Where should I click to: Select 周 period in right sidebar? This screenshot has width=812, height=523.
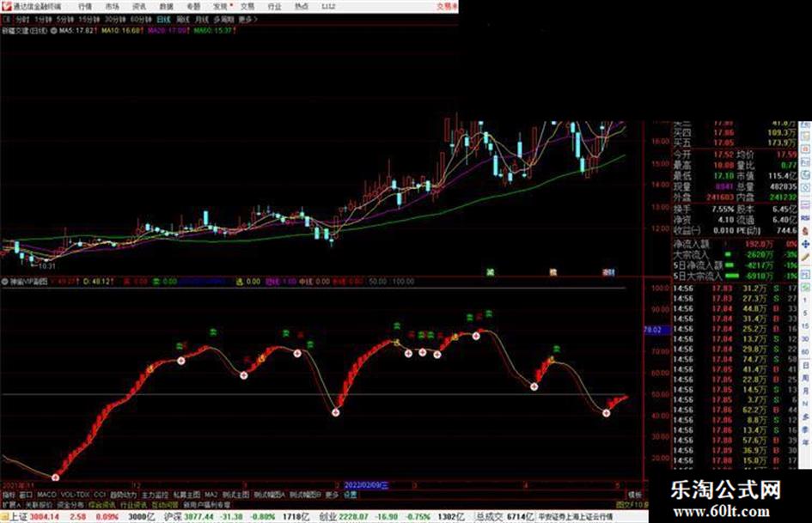806,378
